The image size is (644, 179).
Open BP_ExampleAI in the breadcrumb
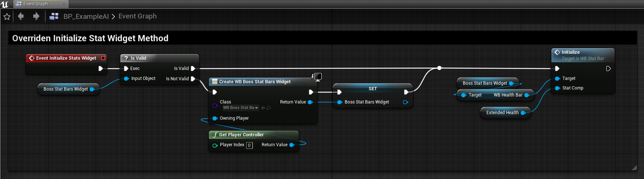pyautogui.click(x=86, y=17)
